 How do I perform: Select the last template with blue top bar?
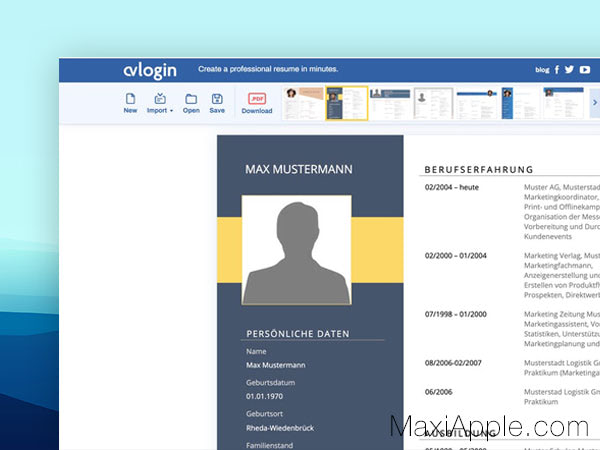564,103
